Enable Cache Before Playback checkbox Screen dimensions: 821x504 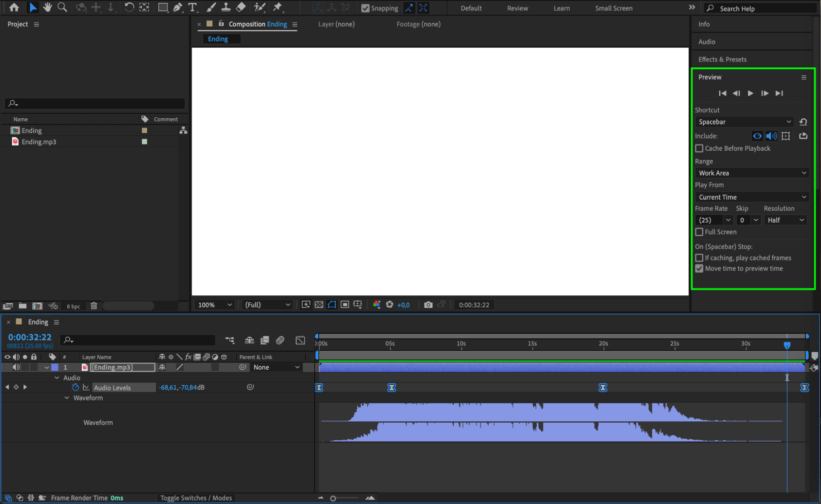point(699,148)
